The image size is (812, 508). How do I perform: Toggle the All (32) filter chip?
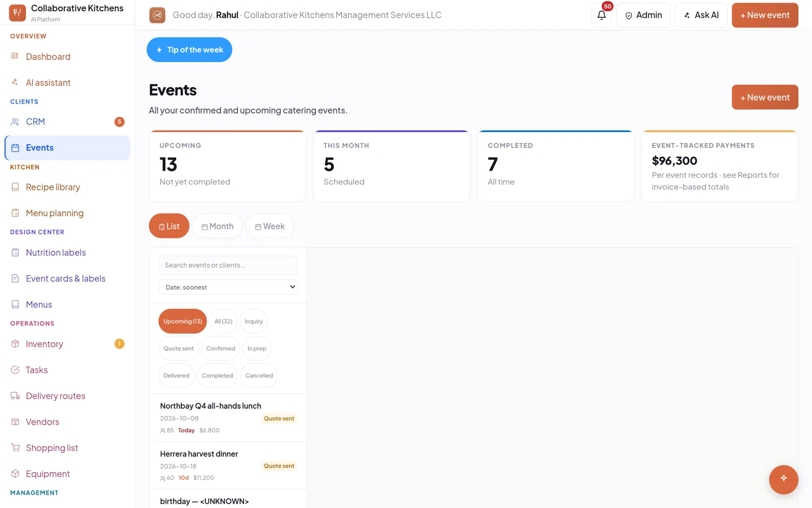coord(223,321)
